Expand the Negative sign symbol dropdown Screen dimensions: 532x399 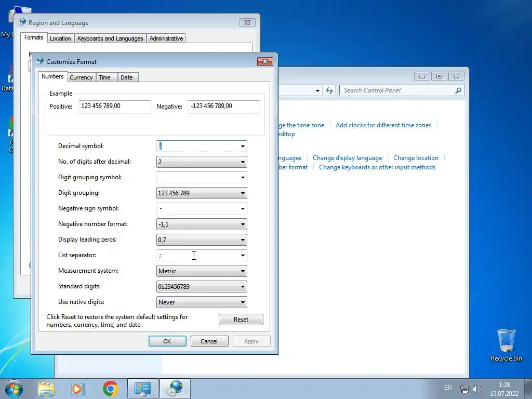pos(243,209)
